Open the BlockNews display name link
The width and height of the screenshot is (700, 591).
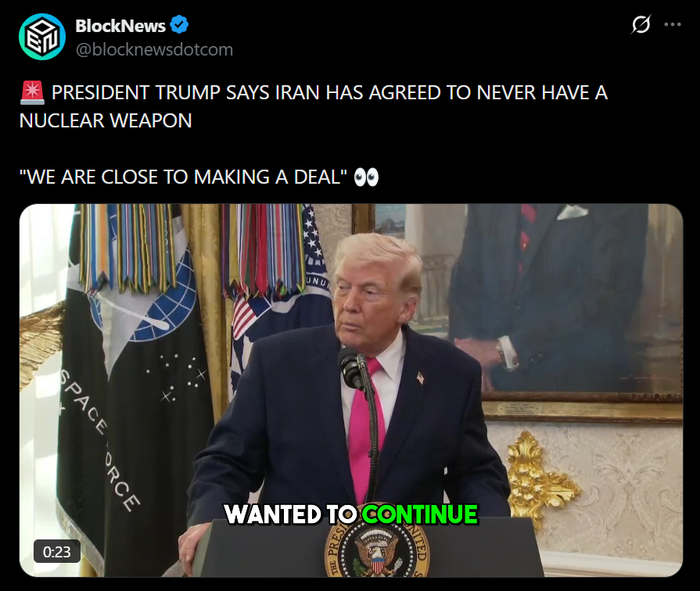(x=120, y=26)
